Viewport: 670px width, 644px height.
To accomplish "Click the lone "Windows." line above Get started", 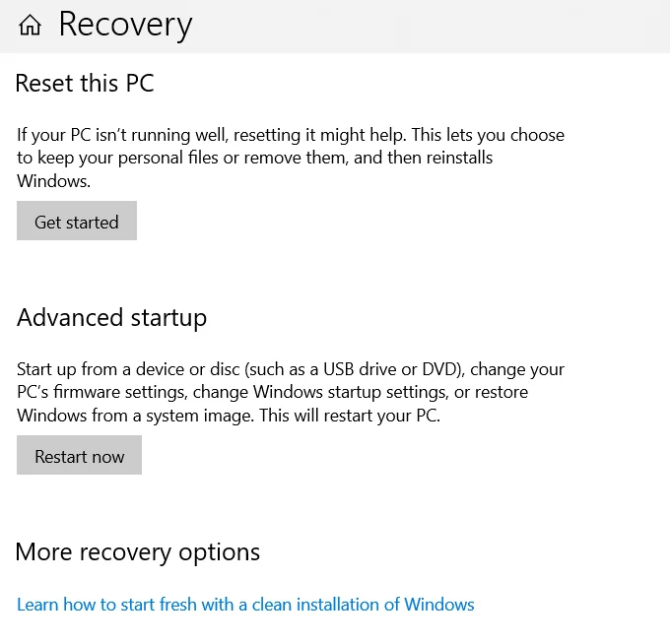I will pos(53,181).
